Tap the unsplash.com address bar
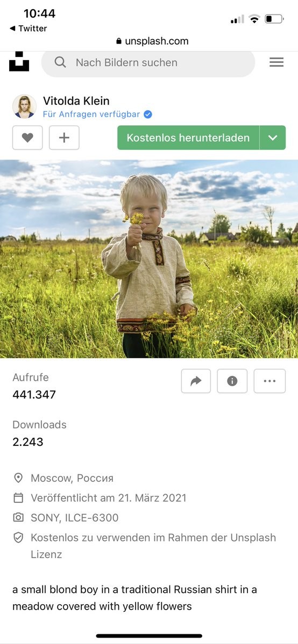 (x=152, y=41)
